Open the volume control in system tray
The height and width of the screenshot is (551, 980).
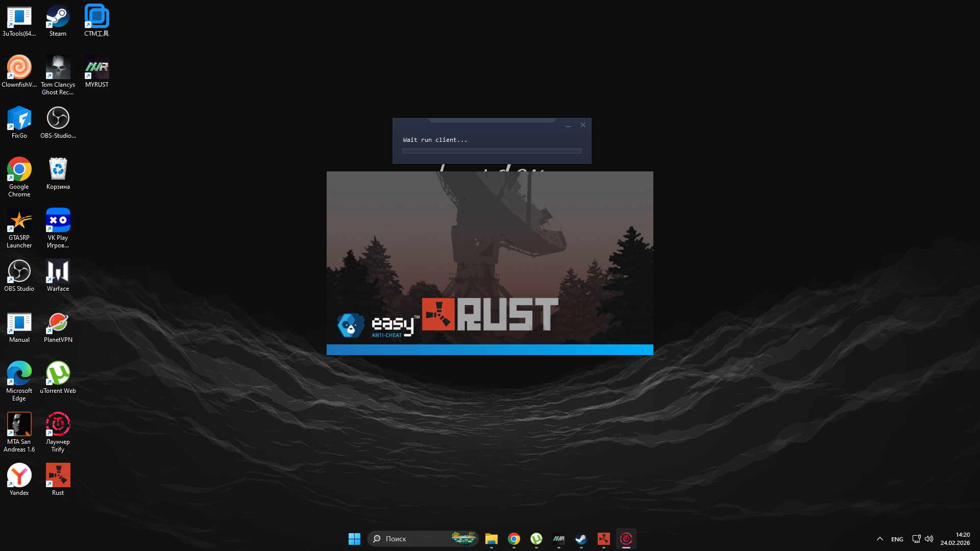click(x=929, y=539)
